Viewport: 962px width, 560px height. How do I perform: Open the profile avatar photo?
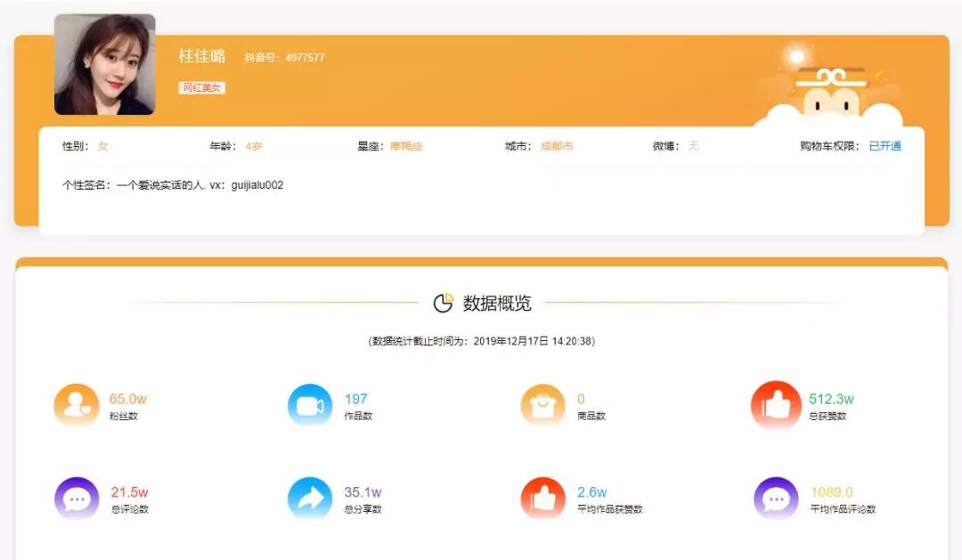pos(105,64)
